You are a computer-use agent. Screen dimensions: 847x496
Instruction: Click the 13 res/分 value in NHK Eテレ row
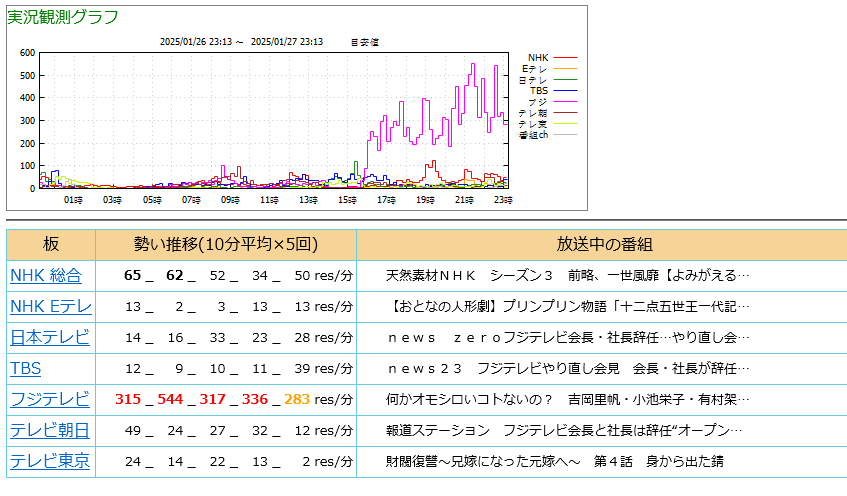(x=323, y=306)
